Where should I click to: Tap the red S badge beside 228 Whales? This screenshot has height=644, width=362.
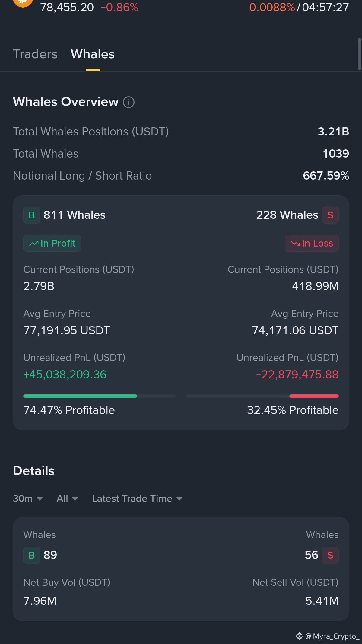(330, 215)
